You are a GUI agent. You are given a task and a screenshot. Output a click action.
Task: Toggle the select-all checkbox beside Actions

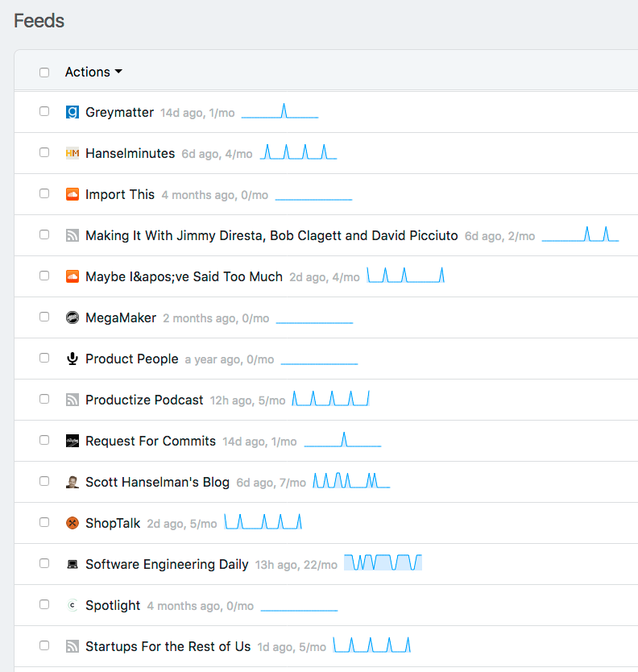pos(44,72)
